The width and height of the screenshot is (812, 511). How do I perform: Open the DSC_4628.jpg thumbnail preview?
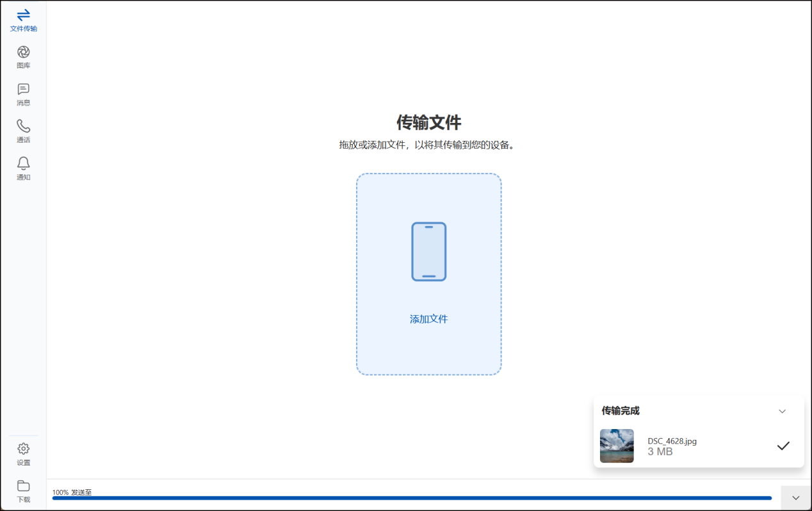point(616,446)
